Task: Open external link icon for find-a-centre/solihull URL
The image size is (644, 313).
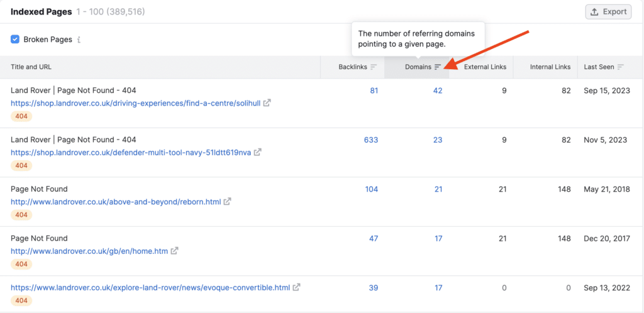Action: point(267,103)
